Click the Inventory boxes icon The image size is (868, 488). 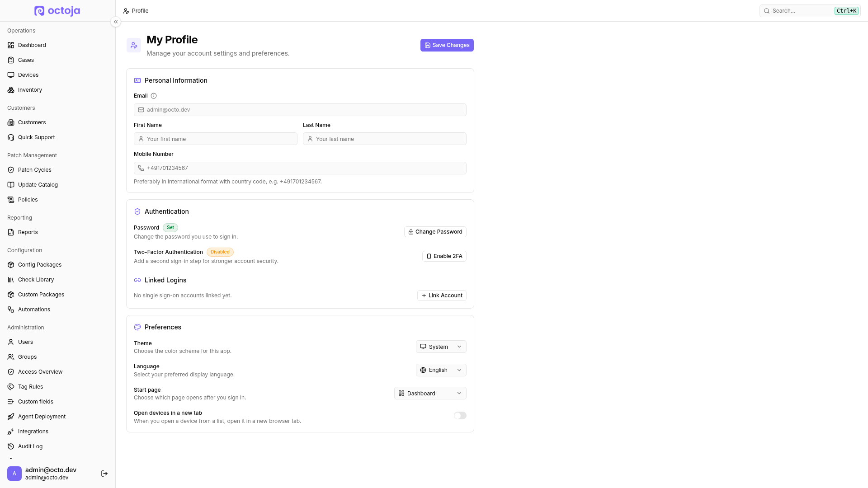[x=11, y=90]
